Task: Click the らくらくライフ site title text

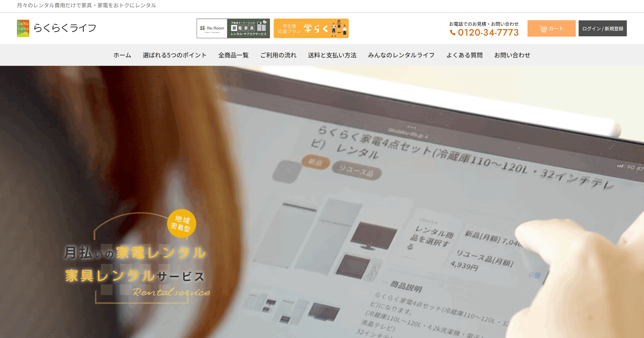Action: 65,28
